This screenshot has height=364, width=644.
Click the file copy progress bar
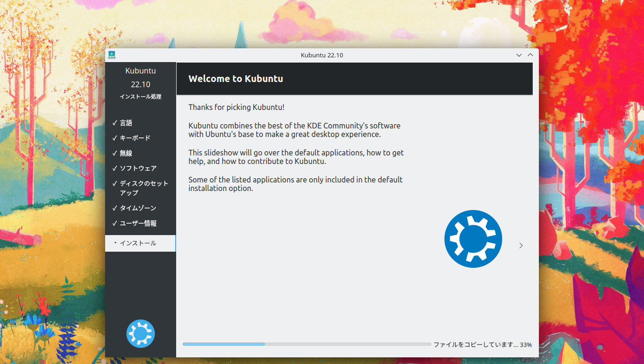tap(307, 344)
